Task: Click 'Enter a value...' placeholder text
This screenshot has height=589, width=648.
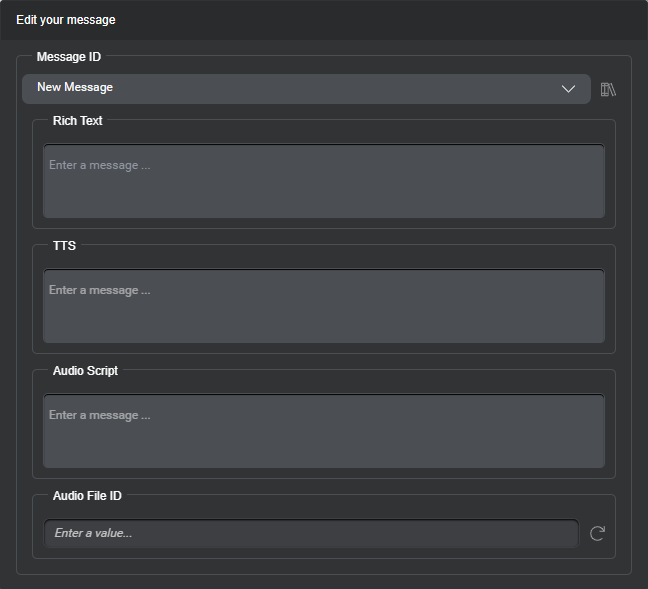Action: [x=93, y=533]
